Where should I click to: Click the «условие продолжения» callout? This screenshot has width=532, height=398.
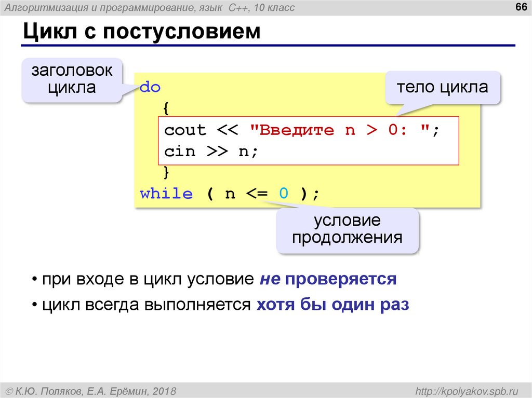[x=348, y=230]
